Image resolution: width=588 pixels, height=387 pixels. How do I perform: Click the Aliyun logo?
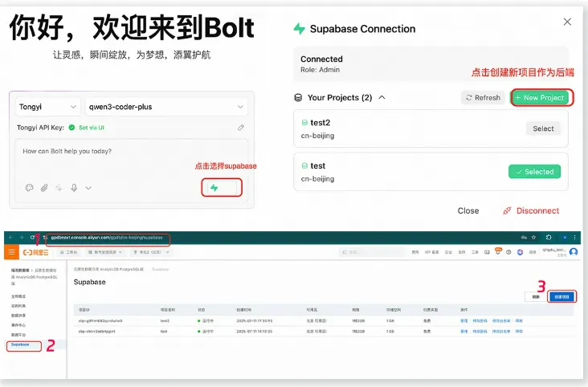pos(35,252)
